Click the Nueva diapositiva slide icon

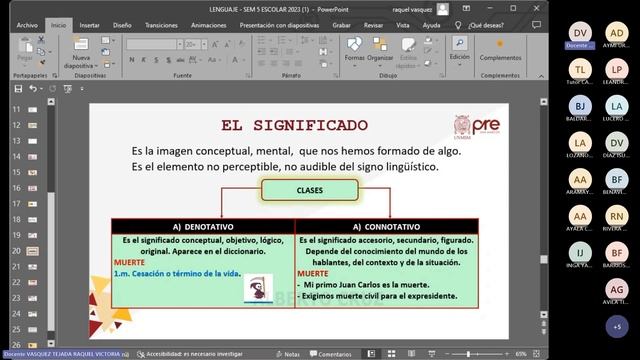click(81, 44)
